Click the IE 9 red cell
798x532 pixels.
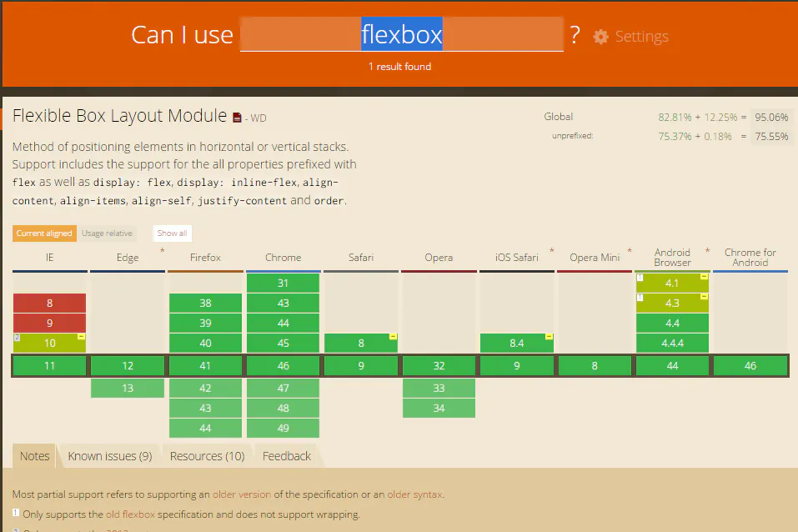click(x=49, y=323)
